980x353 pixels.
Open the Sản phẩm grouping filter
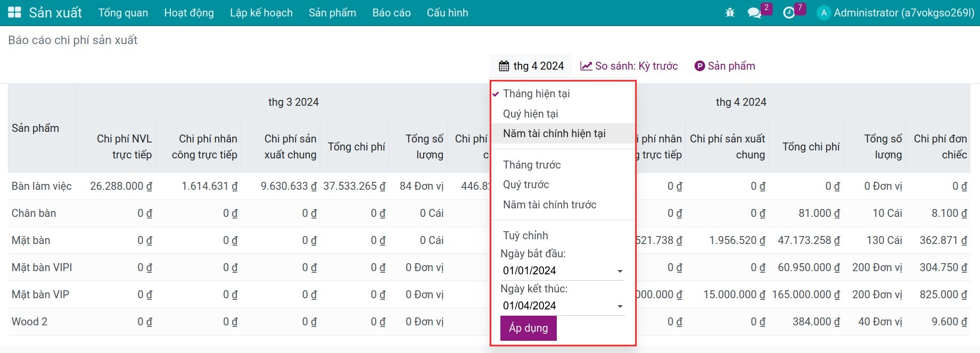[725, 66]
